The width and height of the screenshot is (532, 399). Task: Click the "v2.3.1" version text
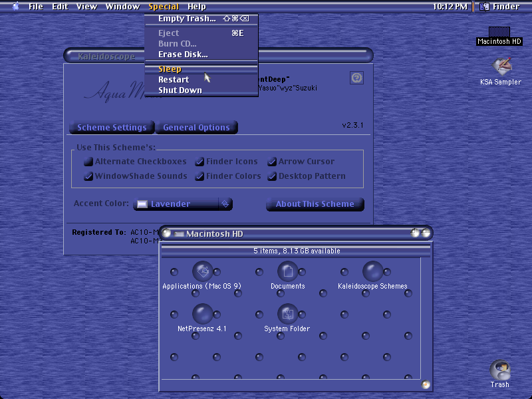(x=352, y=125)
